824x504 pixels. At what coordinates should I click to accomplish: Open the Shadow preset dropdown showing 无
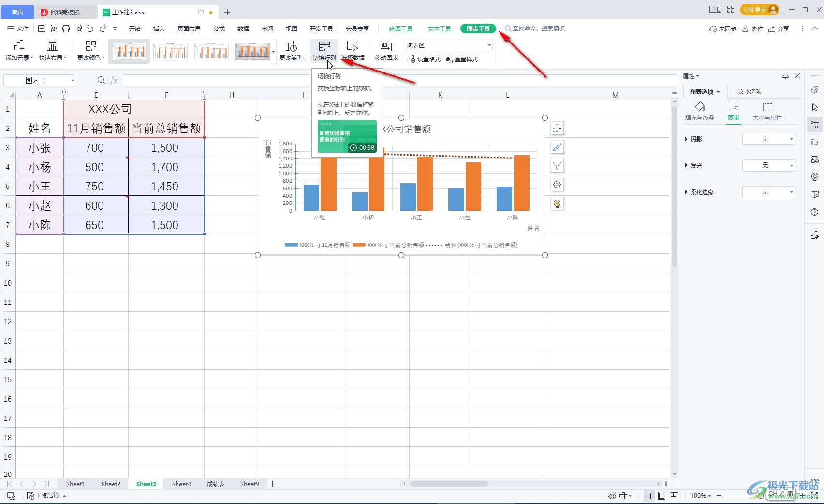pos(768,139)
